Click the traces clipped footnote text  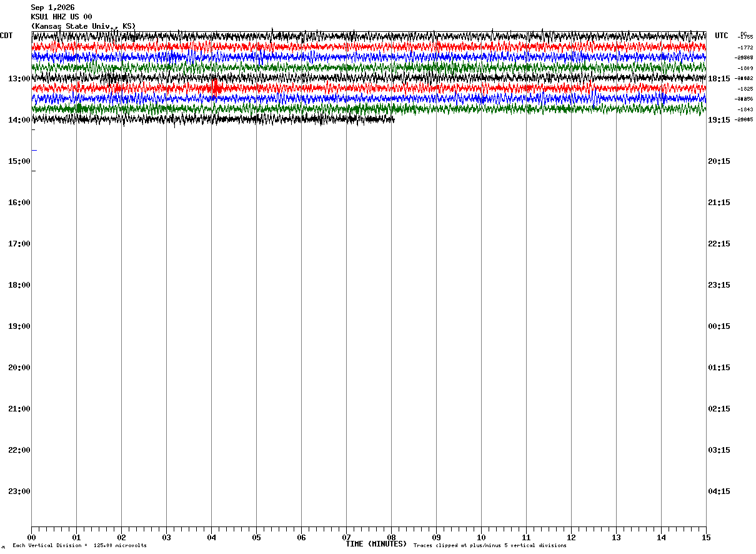pyautogui.click(x=490, y=546)
